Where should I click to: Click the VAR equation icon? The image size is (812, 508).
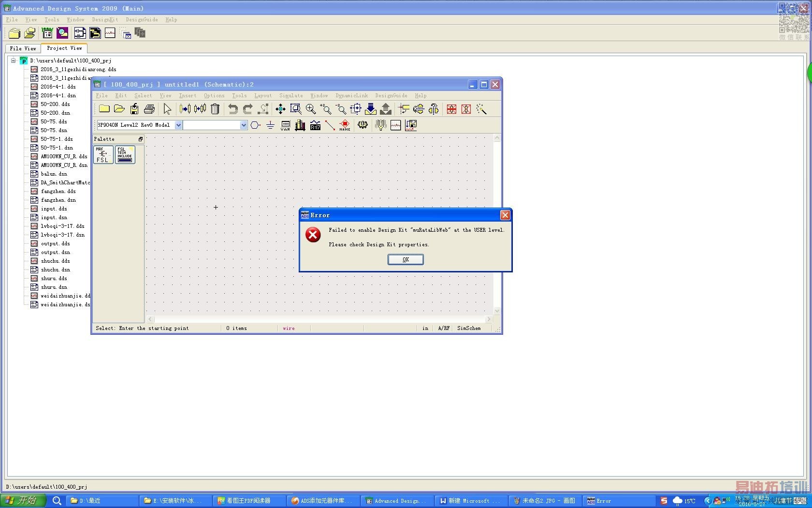tap(285, 125)
